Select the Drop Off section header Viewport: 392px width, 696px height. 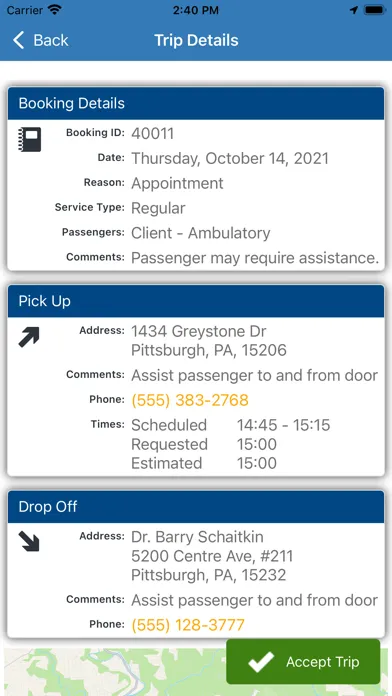click(196, 506)
